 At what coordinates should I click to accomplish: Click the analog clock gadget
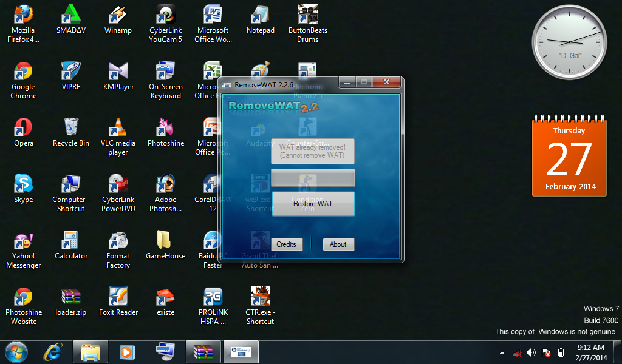[569, 42]
